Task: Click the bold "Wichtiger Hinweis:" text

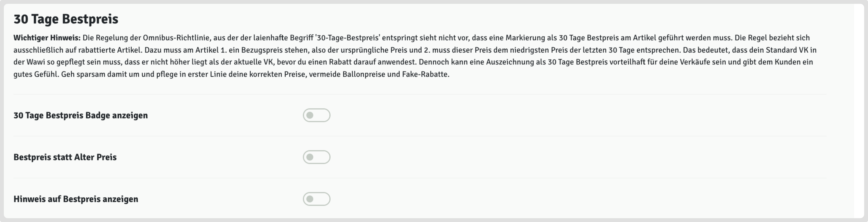Action: point(47,38)
